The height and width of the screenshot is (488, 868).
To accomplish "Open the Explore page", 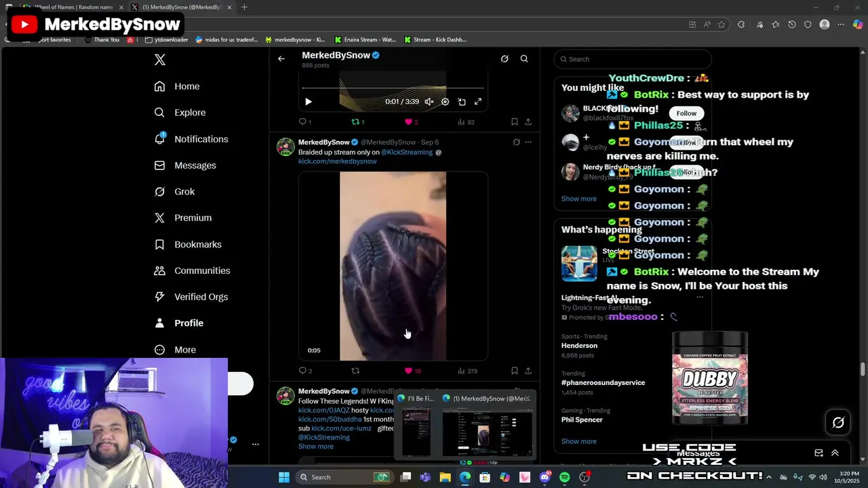I will [180, 113].
